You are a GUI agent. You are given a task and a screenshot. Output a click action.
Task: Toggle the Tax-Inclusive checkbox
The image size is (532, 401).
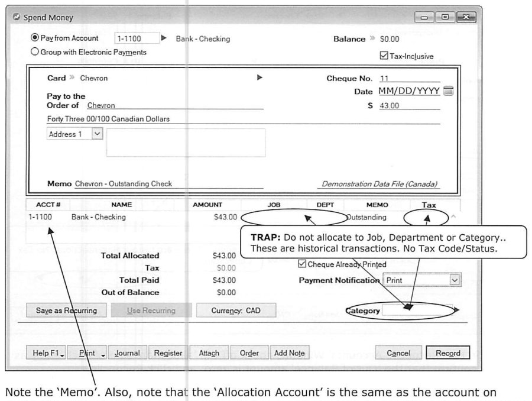pyautogui.click(x=384, y=56)
